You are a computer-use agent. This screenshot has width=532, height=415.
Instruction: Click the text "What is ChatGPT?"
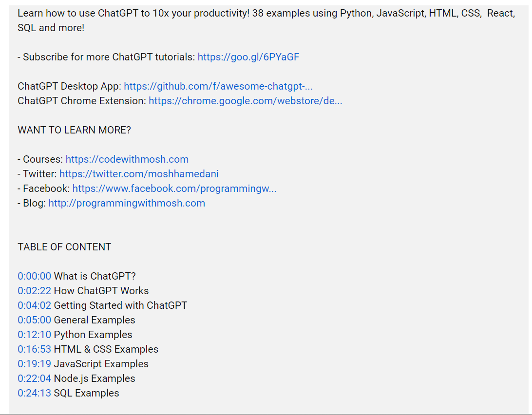(x=95, y=276)
